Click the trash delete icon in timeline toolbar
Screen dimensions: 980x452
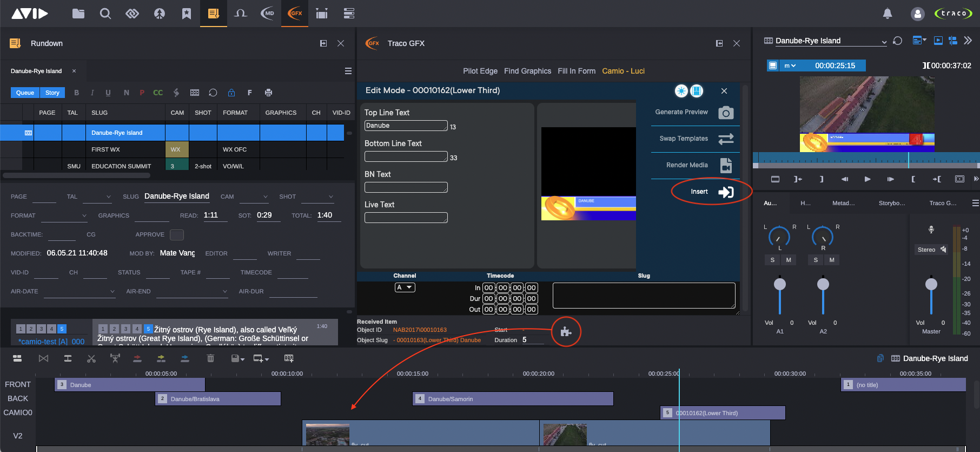tap(210, 358)
